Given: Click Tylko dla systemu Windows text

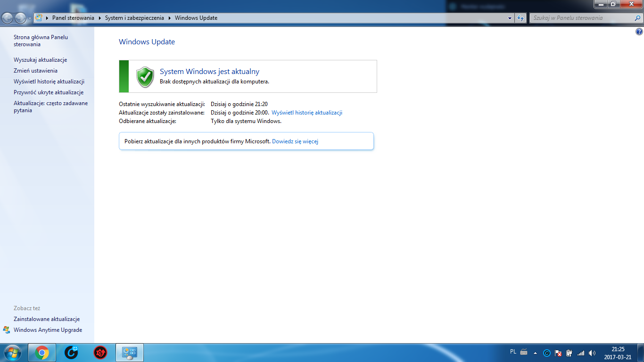Looking at the screenshot, I should point(246,121).
